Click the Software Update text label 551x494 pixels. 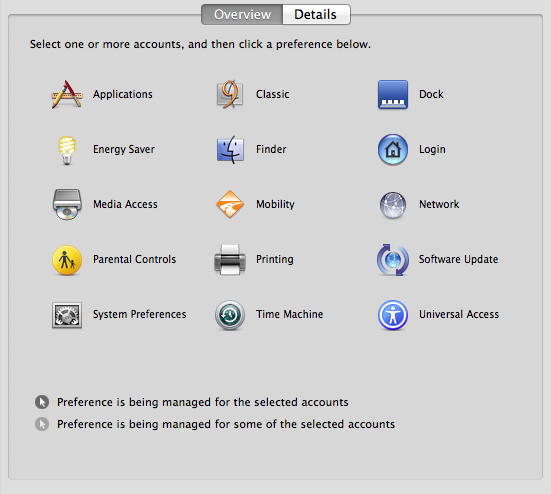[458, 259]
